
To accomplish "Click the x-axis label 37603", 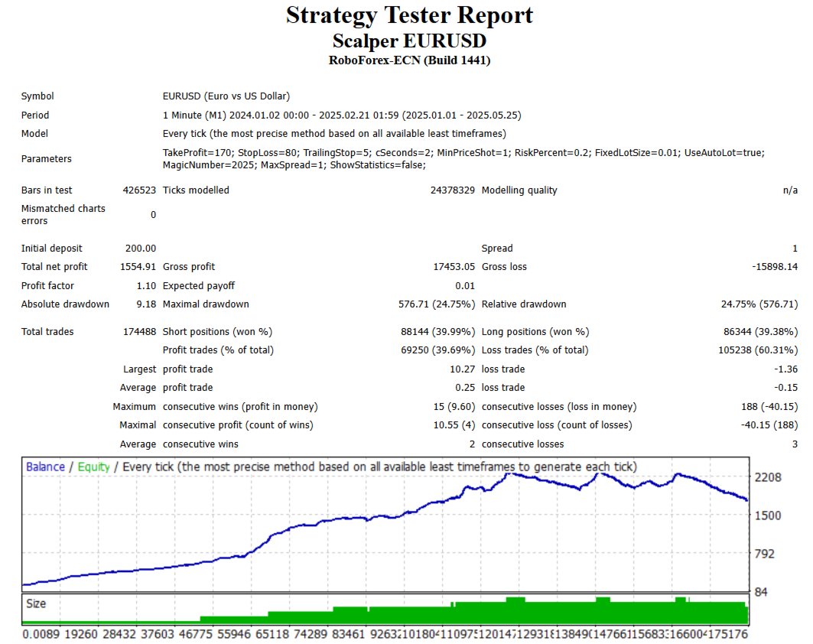I will click(x=158, y=634).
